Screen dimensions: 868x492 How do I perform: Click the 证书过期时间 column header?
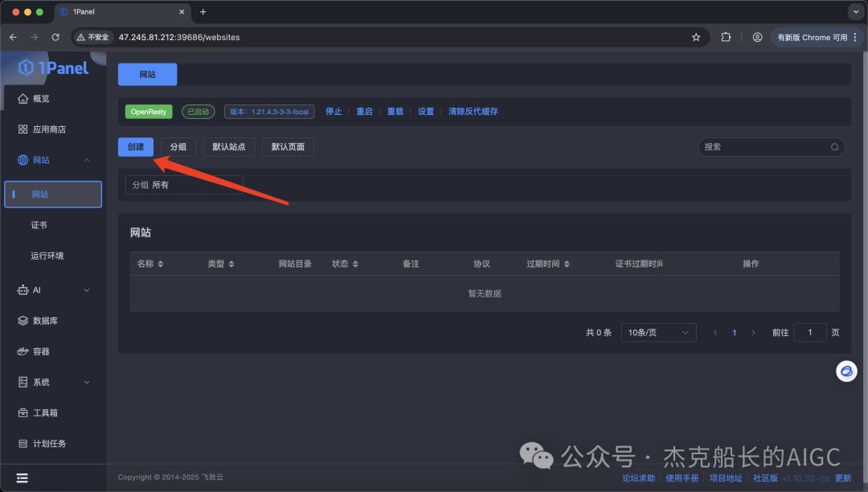point(639,264)
